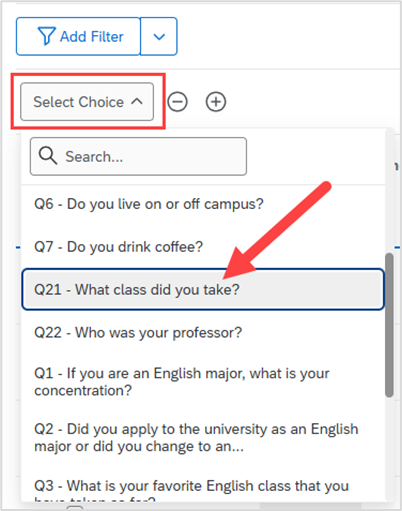Click the scrollbar track above the thumb
The image size is (402, 511).
tap(389, 192)
